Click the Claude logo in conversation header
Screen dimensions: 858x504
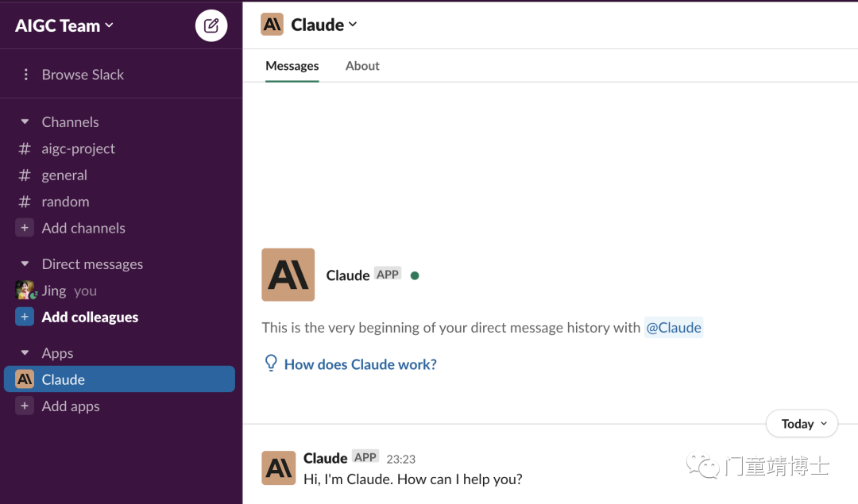pos(272,25)
